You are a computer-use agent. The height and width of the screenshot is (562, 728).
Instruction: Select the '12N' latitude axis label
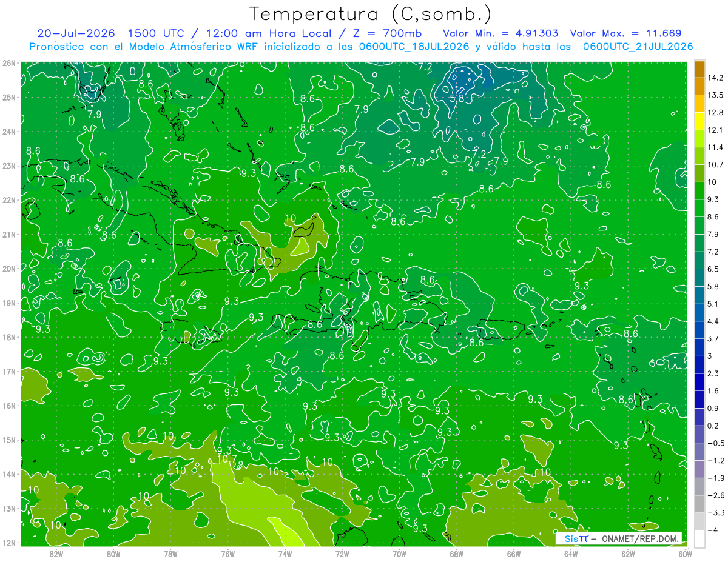coord(8,543)
